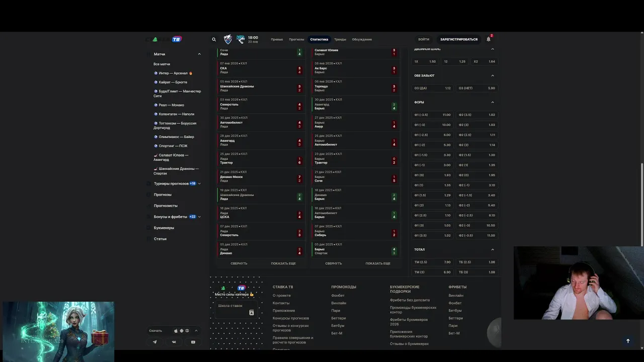Select the Статистика tab
644x362 pixels.
[x=319, y=39]
